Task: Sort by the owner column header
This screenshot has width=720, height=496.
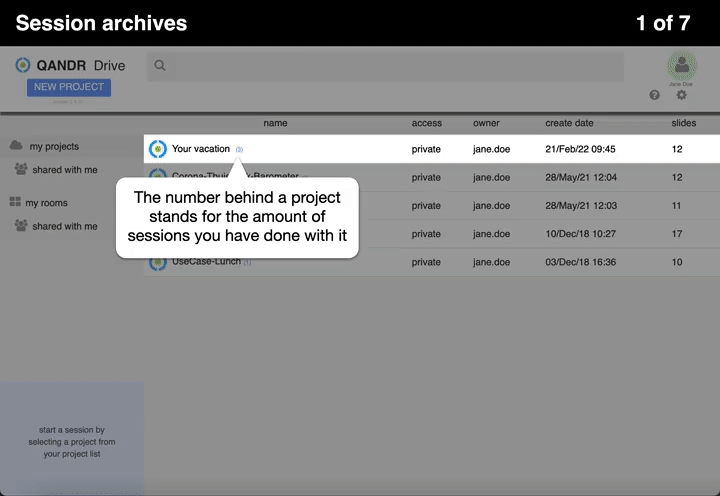Action: [x=486, y=123]
